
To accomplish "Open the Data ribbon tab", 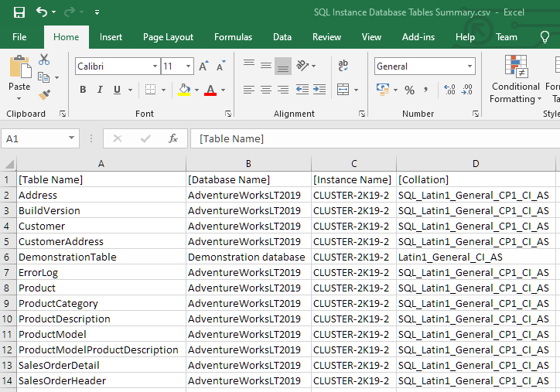I will click(x=282, y=37).
